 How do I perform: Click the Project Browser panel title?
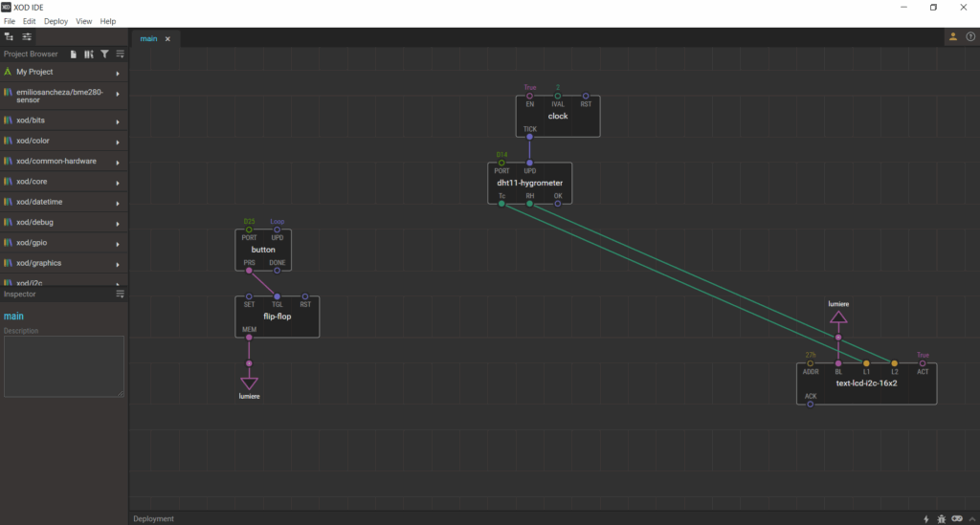[31, 55]
